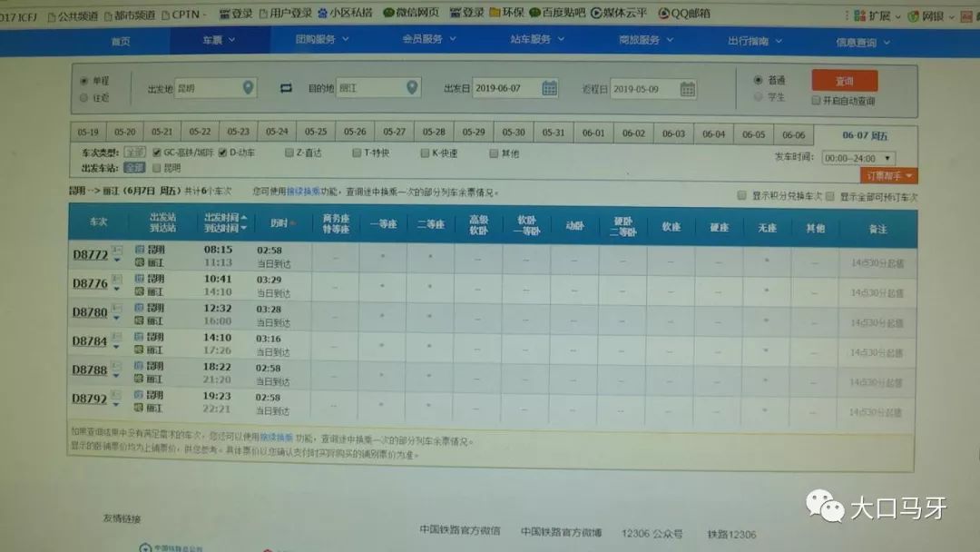Open the calendar for 出发日
Viewport: 980px width, 552px height.
[549, 88]
